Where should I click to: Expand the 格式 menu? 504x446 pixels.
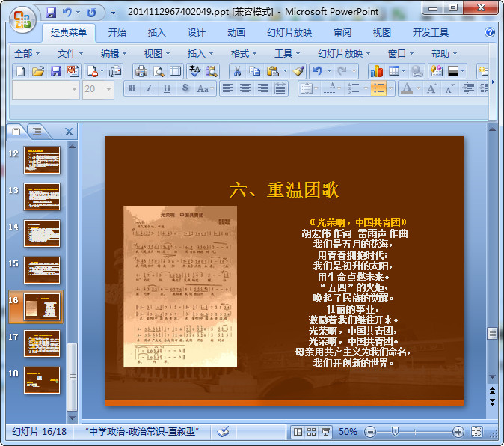click(243, 53)
